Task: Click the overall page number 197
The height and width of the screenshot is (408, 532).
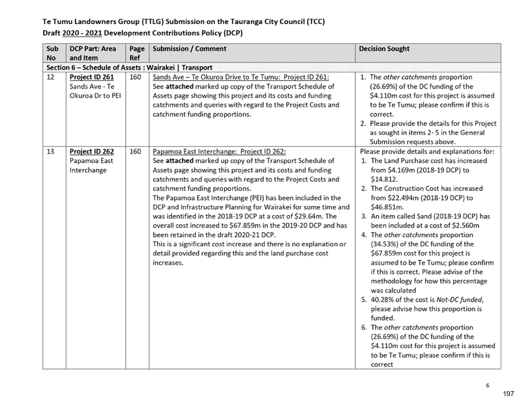Action: pos(509,394)
